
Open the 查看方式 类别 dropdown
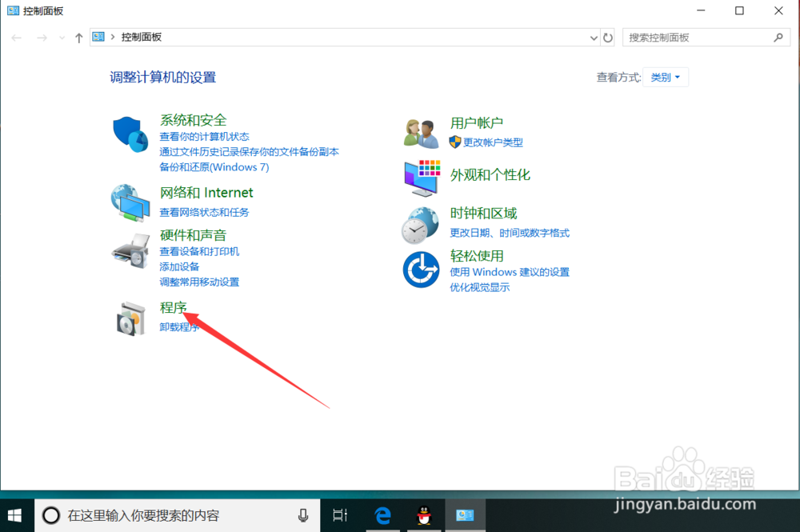pyautogui.click(x=666, y=76)
